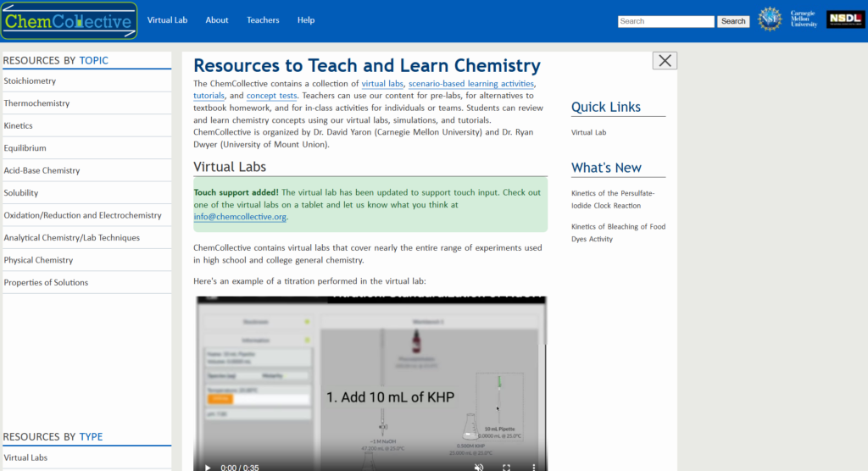Unmute the video with speaker icon
The image size is (868, 471).
pos(479,468)
